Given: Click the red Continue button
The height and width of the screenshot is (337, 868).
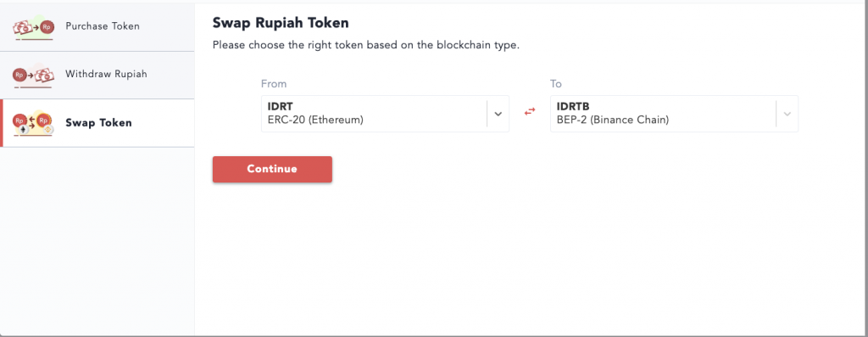Looking at the screenshot, I should pyautogui.click(x=272, y=169).
